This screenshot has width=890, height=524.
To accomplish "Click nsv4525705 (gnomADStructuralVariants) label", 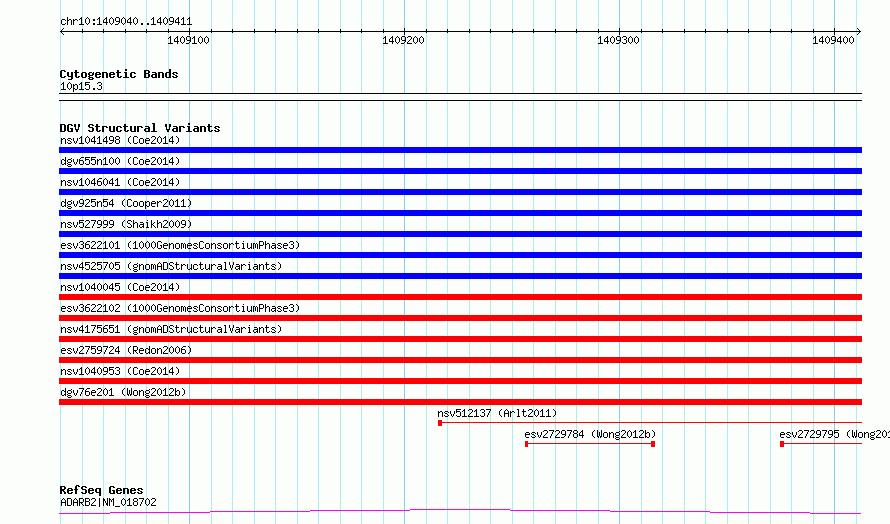I will tap(171, 266).
